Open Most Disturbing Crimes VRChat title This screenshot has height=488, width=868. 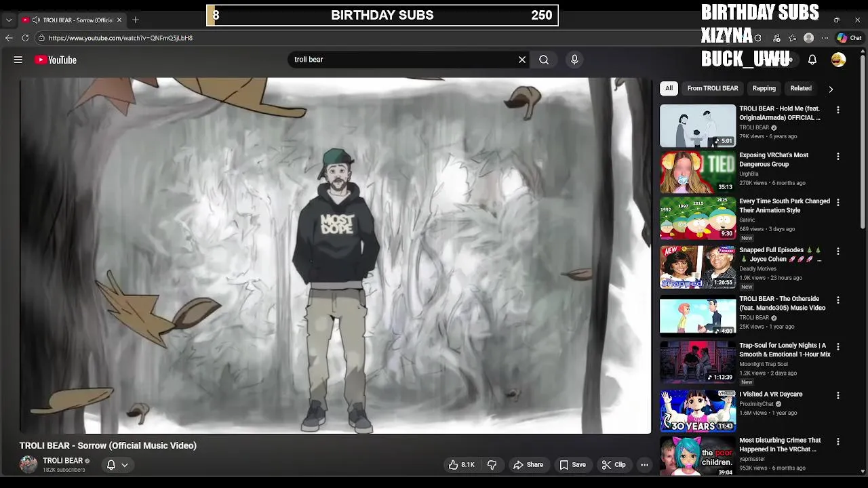pos(780,445)
